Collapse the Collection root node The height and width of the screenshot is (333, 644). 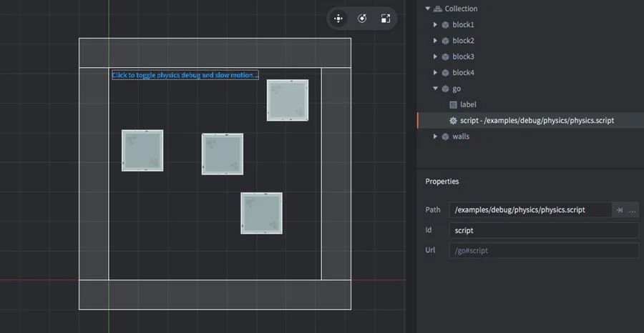(428, 9)
